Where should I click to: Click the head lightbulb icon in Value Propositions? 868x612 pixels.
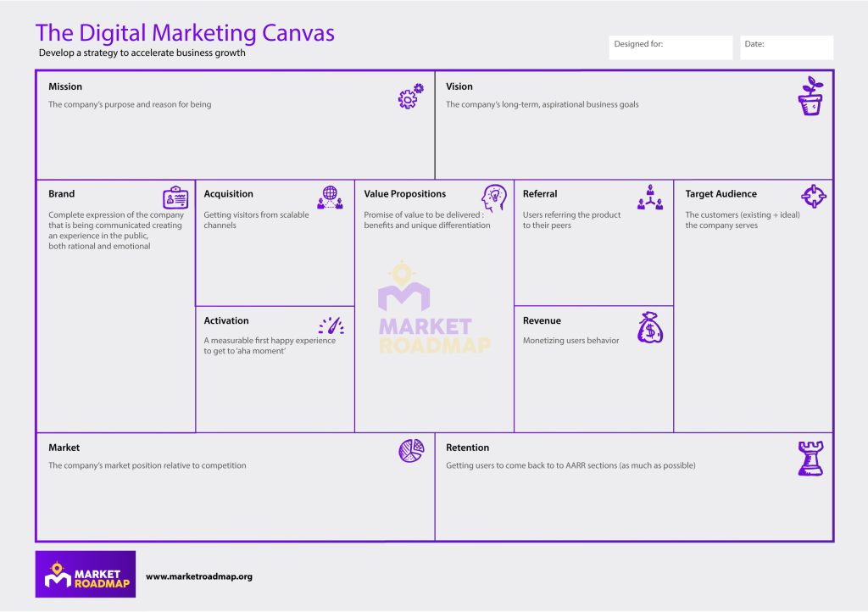[x=494, y=198]
